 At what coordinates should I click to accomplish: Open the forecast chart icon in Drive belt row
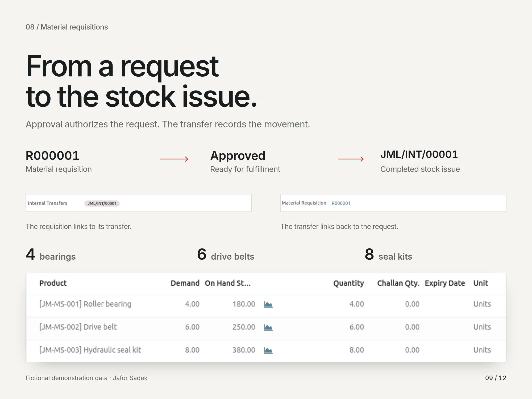[268, 327]
